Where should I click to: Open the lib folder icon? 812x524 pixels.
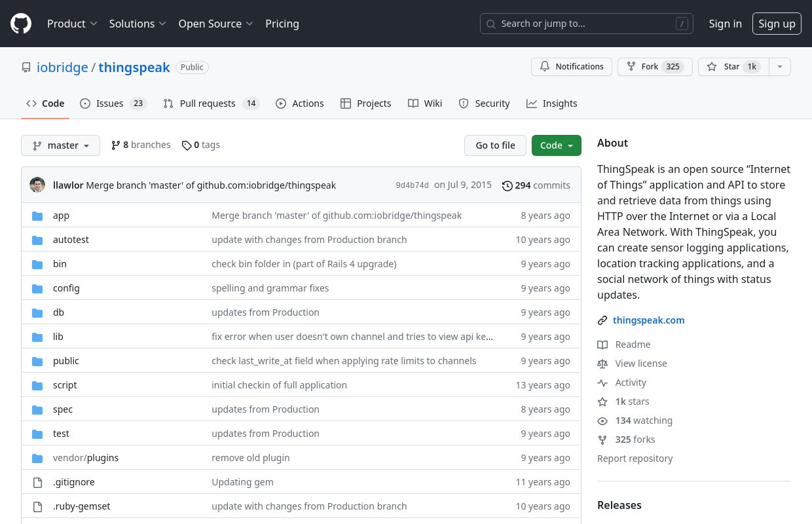click(37, 337)
